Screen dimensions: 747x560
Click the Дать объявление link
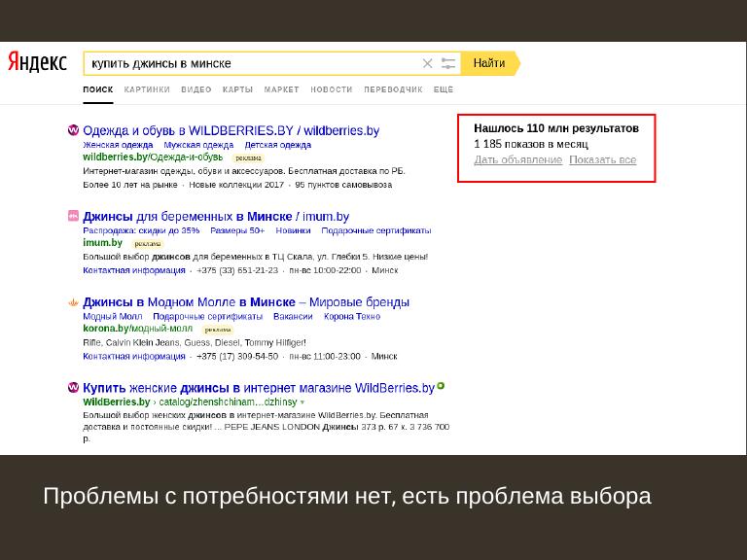click(x=517, y=160)
